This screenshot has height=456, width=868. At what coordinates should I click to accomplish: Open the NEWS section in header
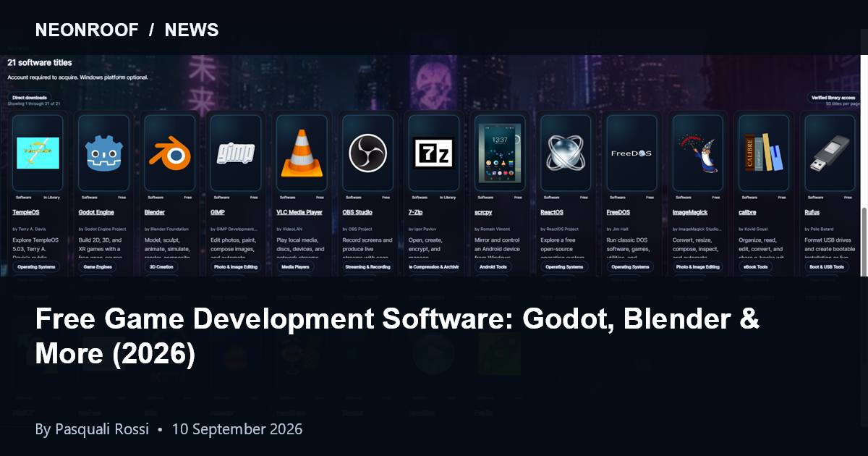[192, 30]
